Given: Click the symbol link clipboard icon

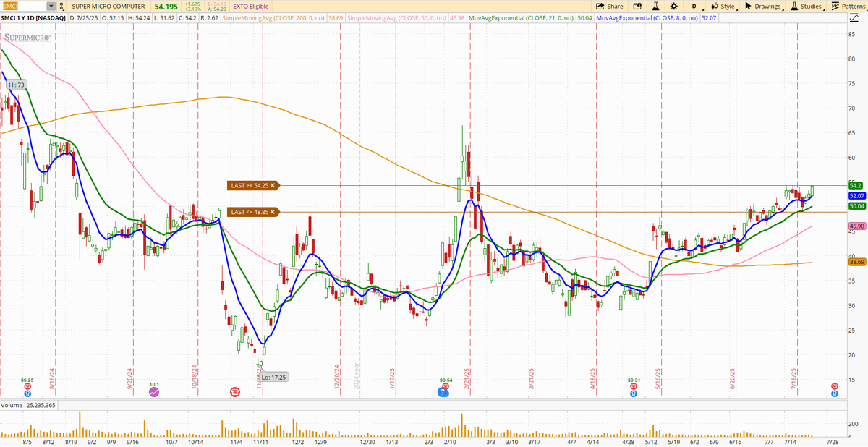Looking at the screenshot, I should [62, 6].
